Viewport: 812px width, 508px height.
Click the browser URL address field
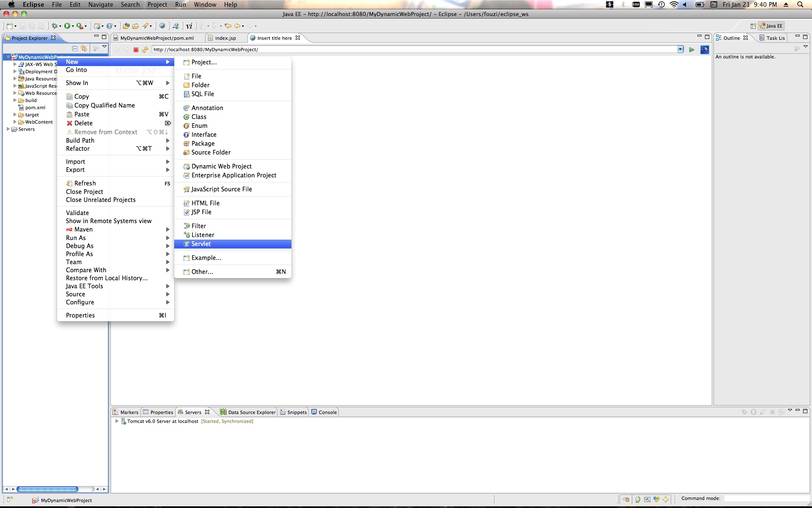414,50
